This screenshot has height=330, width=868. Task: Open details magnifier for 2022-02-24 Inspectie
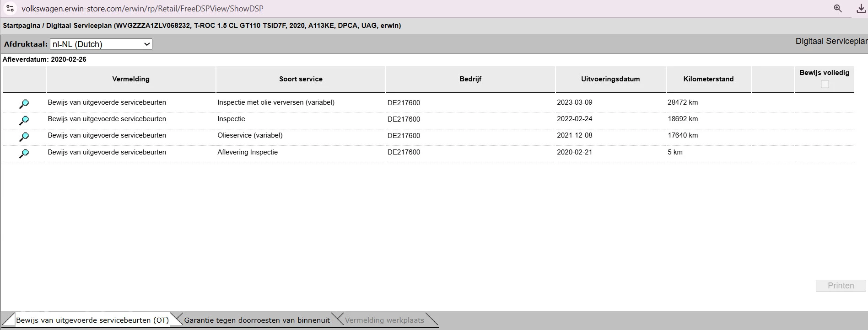(x=24, y=121)
